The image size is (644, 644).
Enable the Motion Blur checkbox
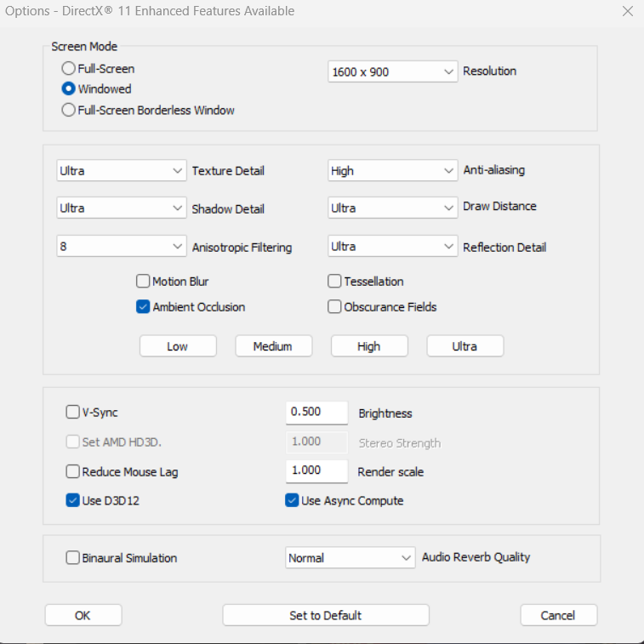[143, 282]
